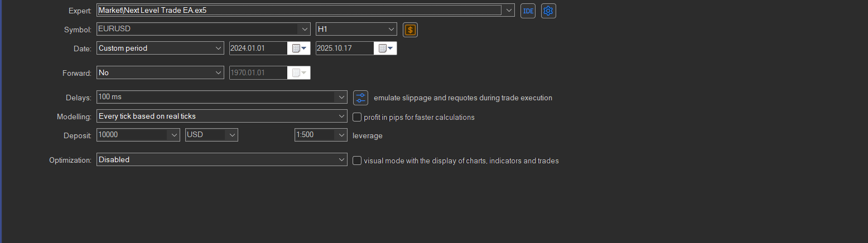This screenshot has width=868, height=243.
Task: Expand the 100 ms Delays dropdown
Action: [341, 97]
